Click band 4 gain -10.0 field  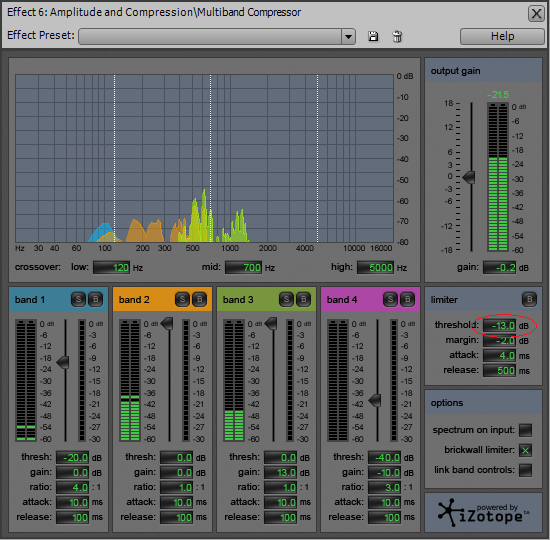point(384,473)
